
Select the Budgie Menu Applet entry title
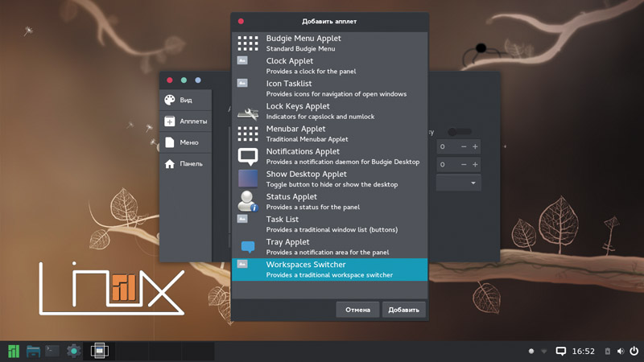(303, 38)
